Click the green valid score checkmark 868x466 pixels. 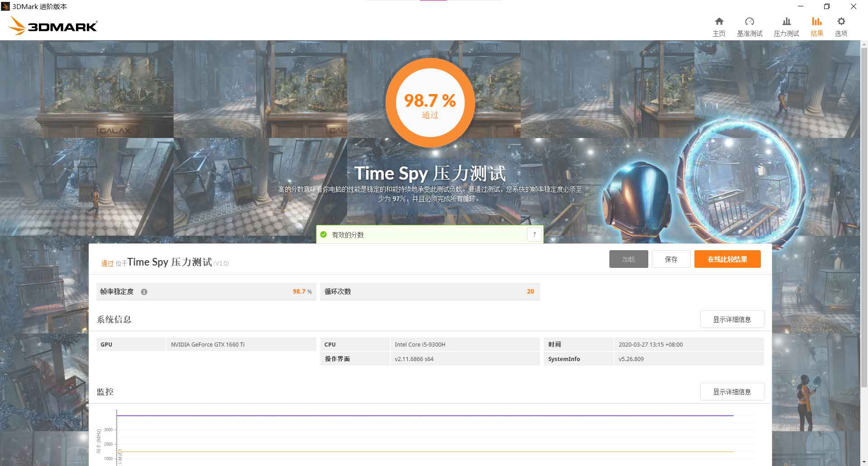[323, 234]
